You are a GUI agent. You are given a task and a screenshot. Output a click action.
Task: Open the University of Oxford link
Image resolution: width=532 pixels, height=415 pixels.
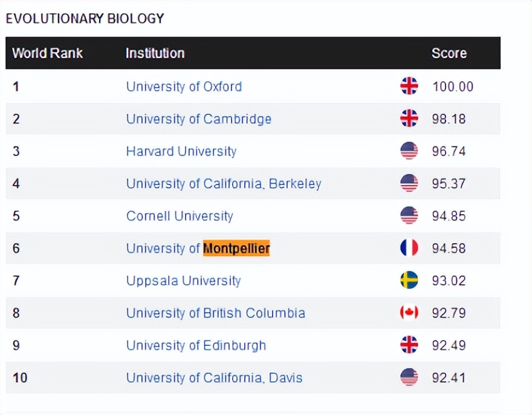click(x=184, y=87)
